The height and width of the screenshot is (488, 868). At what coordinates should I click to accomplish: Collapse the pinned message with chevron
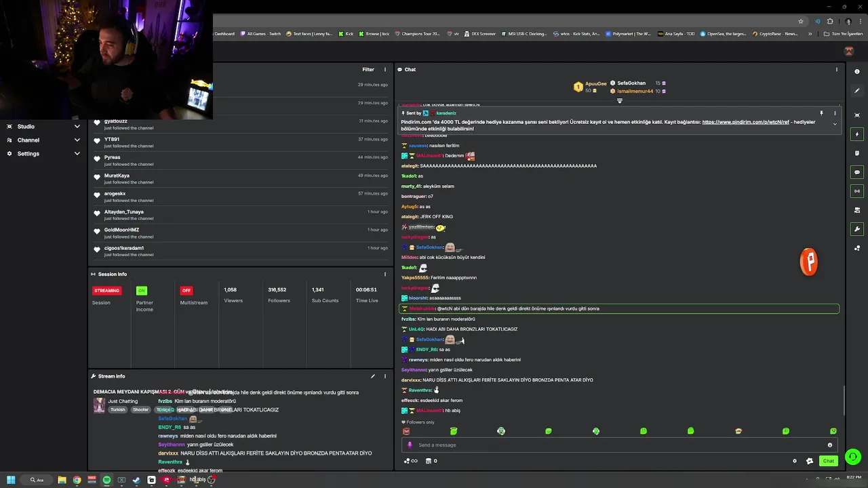click(x=835, y=124)
